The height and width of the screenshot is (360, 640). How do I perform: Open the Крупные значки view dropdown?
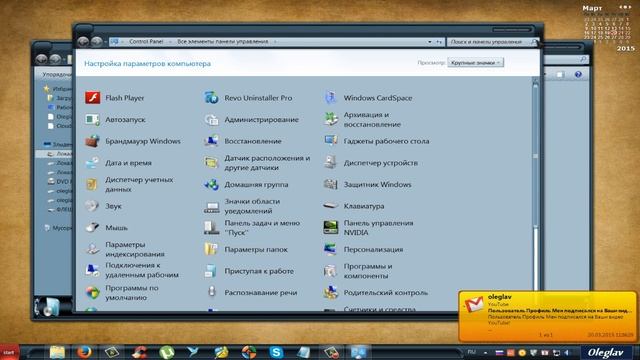(476, 63)
